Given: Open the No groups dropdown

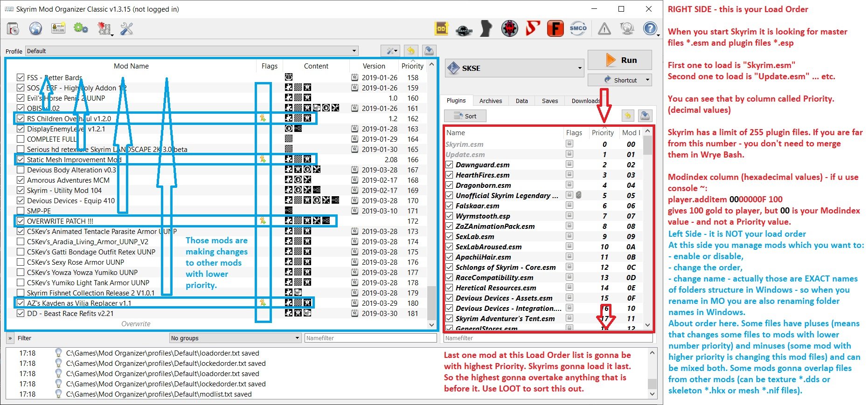Looking at the screenshot, I should point(235,338).
